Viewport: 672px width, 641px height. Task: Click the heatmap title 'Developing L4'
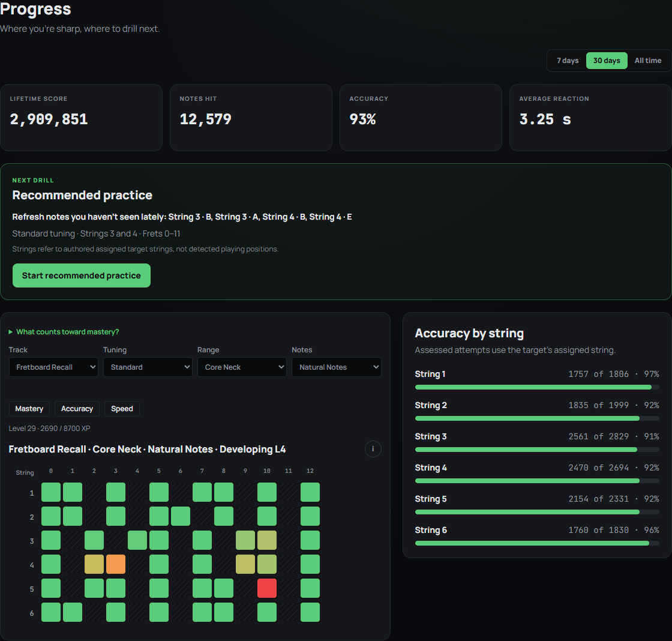(x=253, y=450)
